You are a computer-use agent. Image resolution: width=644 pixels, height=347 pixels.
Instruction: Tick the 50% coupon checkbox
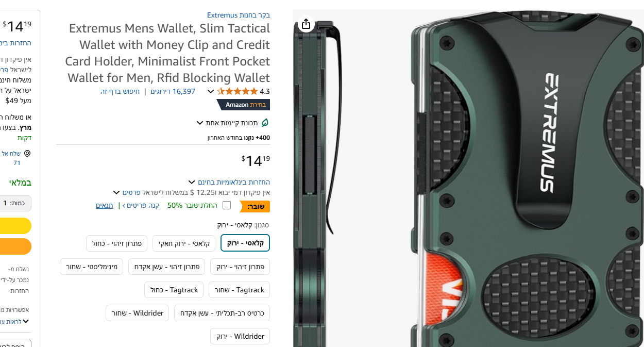(x=227, y=205)
